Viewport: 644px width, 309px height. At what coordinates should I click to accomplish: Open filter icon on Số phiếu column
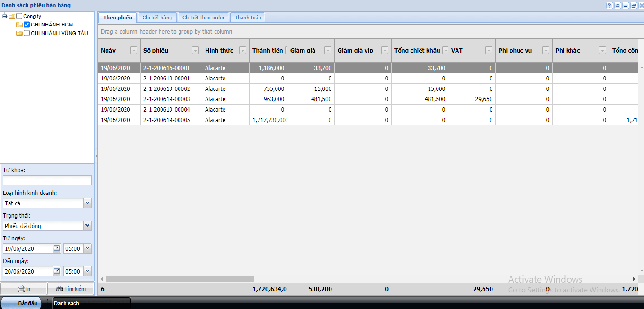[x=195, y=51]
